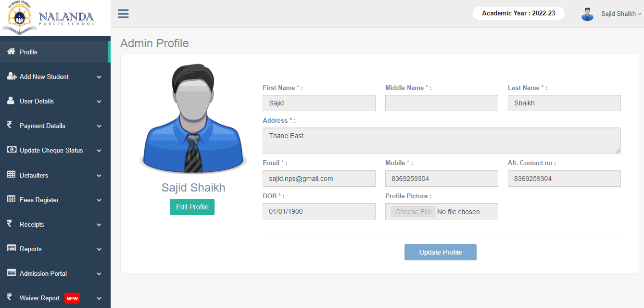Click the Nalanda Public School logo

pyautogui.click(x=48, y=18)
